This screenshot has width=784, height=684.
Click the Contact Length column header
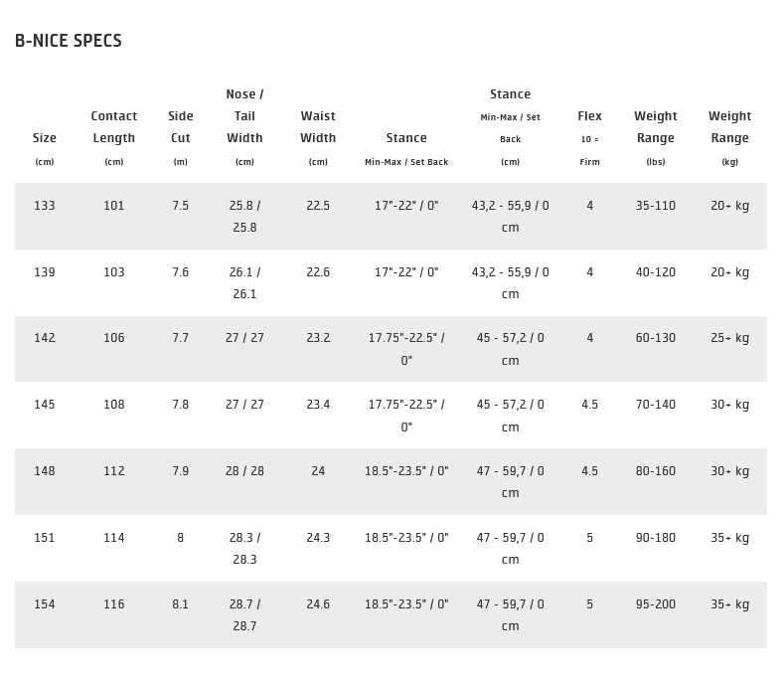pos(114,127)
